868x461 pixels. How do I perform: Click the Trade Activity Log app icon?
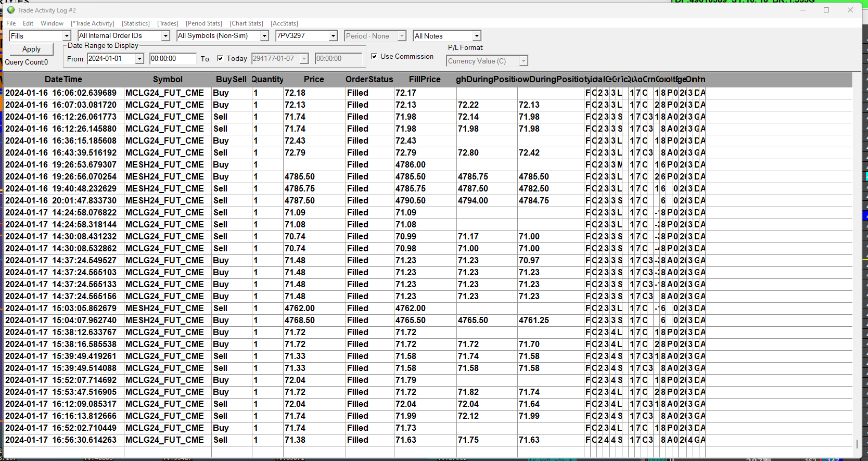tap(11, 10)
